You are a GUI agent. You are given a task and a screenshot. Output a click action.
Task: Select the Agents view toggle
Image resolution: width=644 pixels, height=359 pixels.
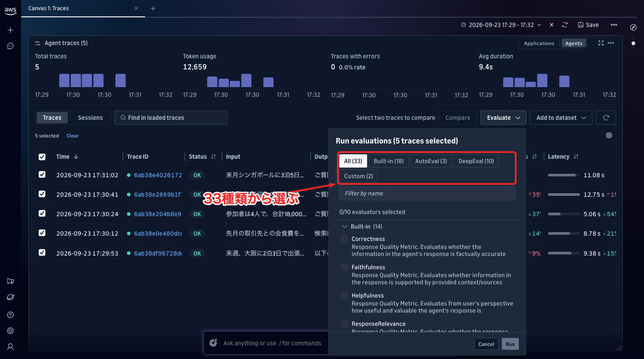574,43
